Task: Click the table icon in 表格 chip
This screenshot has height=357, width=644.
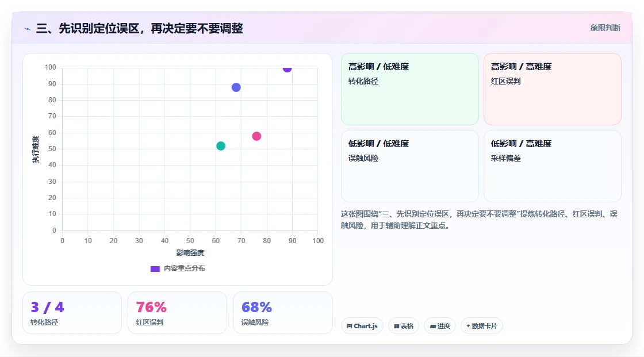Action: tap(397, 326)
